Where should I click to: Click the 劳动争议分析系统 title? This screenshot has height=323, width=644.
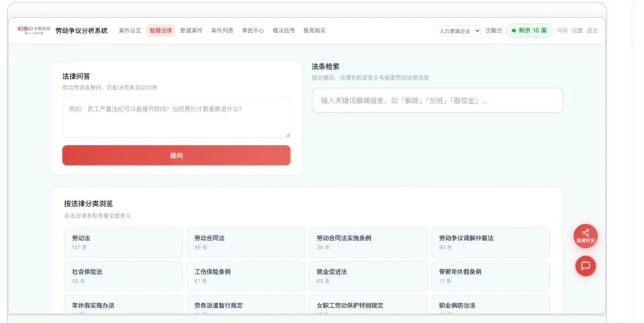pyautogui.click(x=81, y=30)
